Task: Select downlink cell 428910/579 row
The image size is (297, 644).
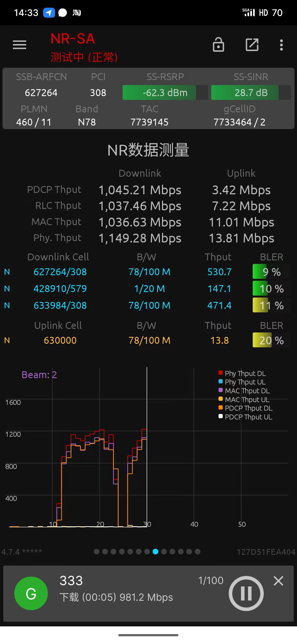Action: pos(60,289)
